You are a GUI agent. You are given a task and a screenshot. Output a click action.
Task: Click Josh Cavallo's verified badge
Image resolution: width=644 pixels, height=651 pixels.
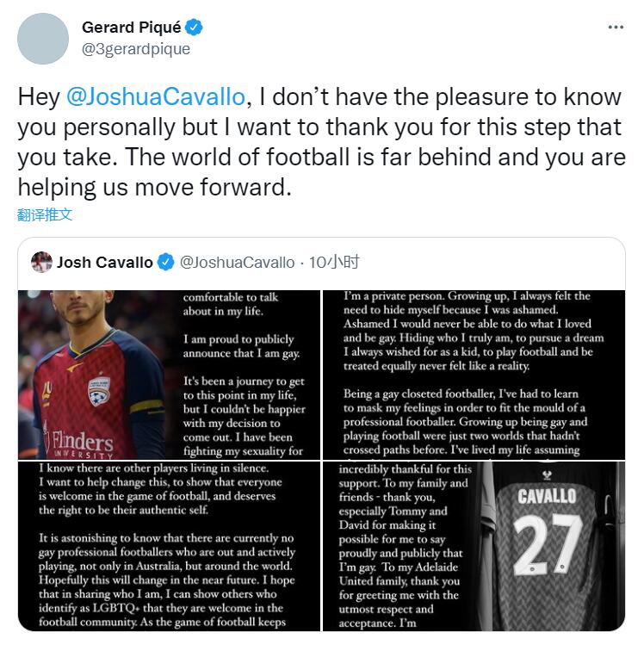pos(165,263)
